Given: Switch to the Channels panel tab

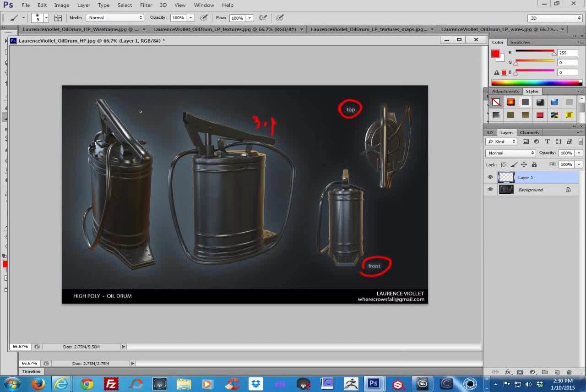Looking at the screenshot, I should 529,132.
